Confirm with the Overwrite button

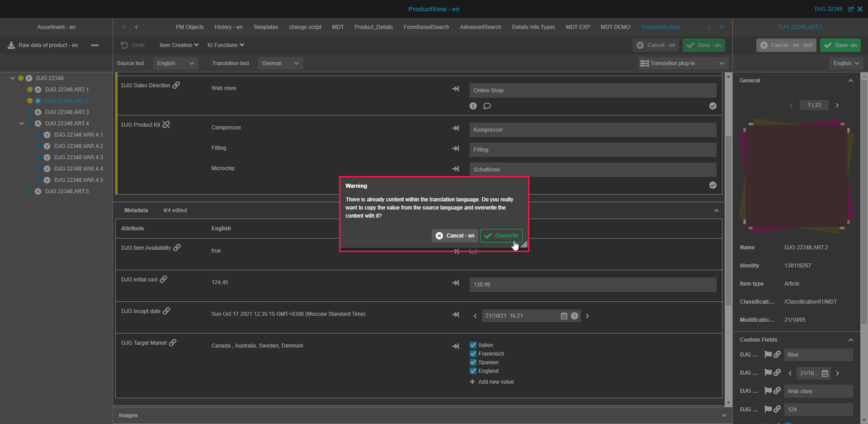coord(501,236)
